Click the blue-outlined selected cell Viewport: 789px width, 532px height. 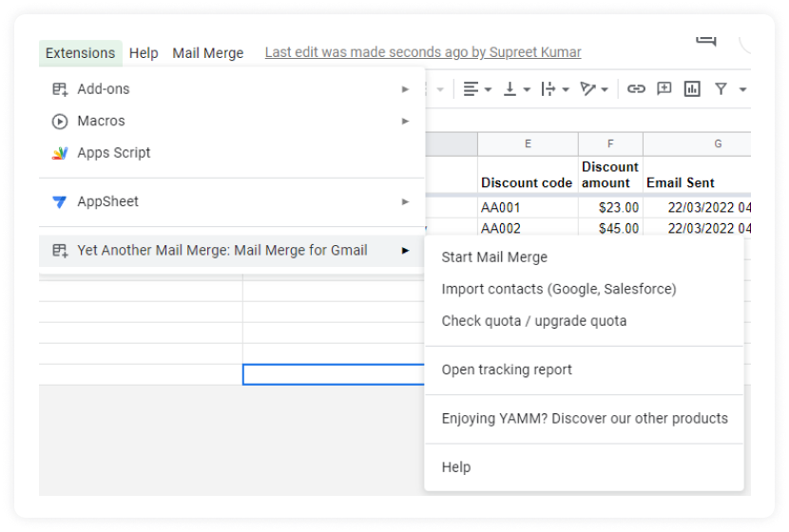334,374
